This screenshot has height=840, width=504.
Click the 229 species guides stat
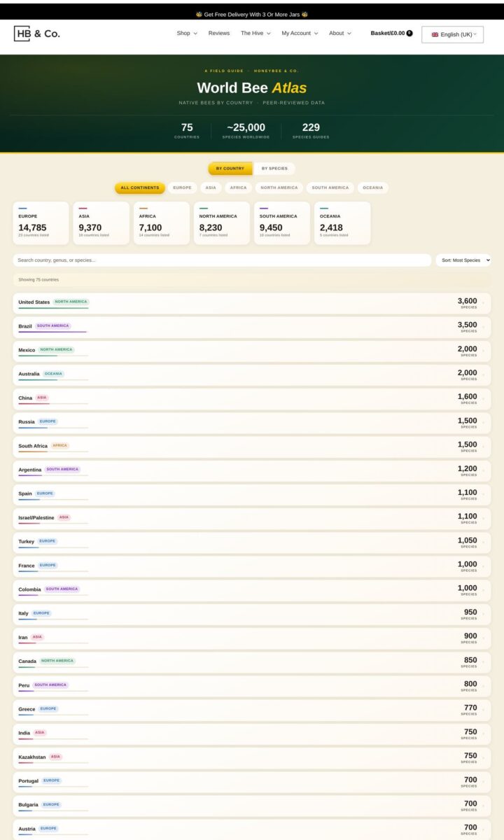311,130
